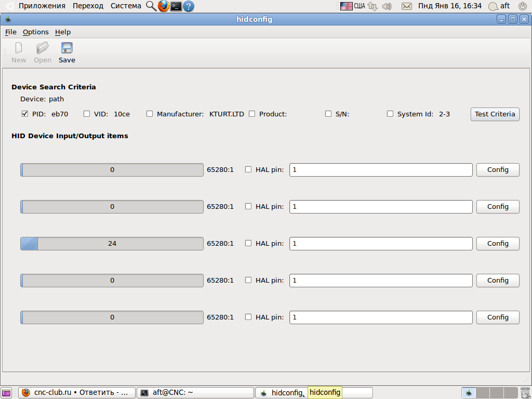The image size is (532, 399).
Task: Switch to the aft@CNC terminal taskbar window
Action: coord(195,393)
